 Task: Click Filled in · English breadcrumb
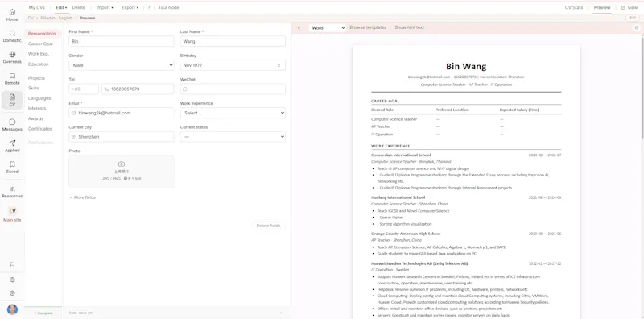tap(56, 18)
